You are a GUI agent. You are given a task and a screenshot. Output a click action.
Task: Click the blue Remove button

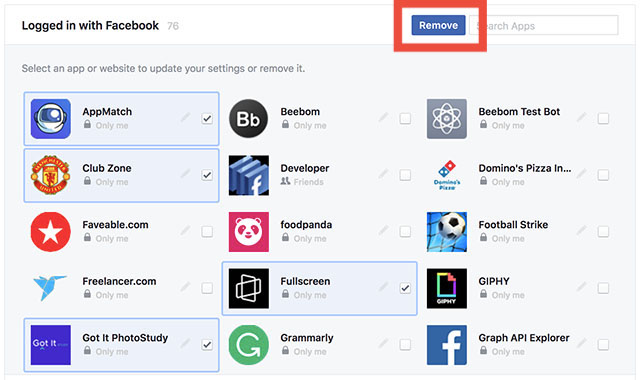coord(438,25)
